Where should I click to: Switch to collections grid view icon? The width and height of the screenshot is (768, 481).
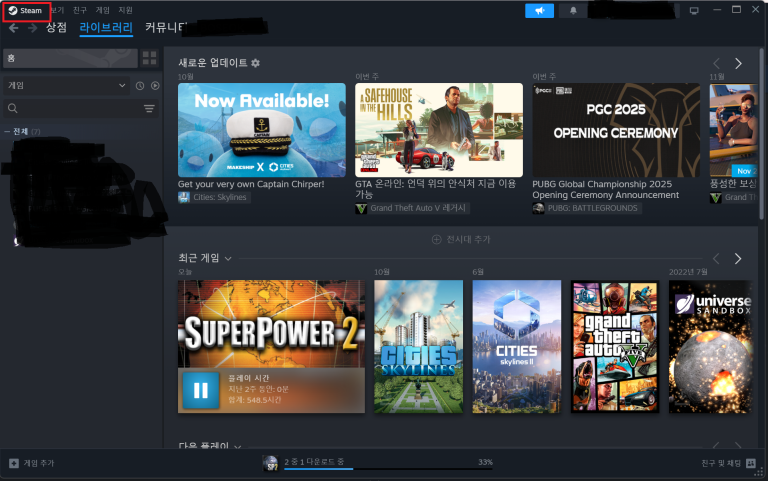point(149,58)
